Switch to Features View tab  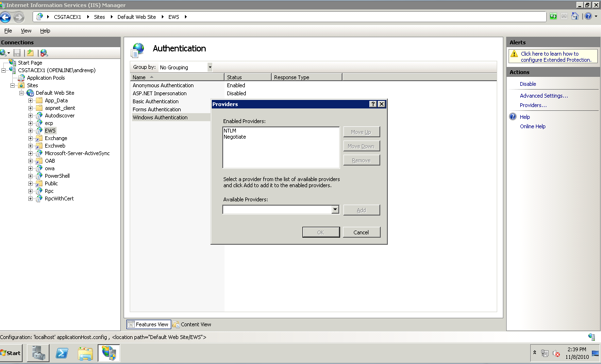click(149, 324)
